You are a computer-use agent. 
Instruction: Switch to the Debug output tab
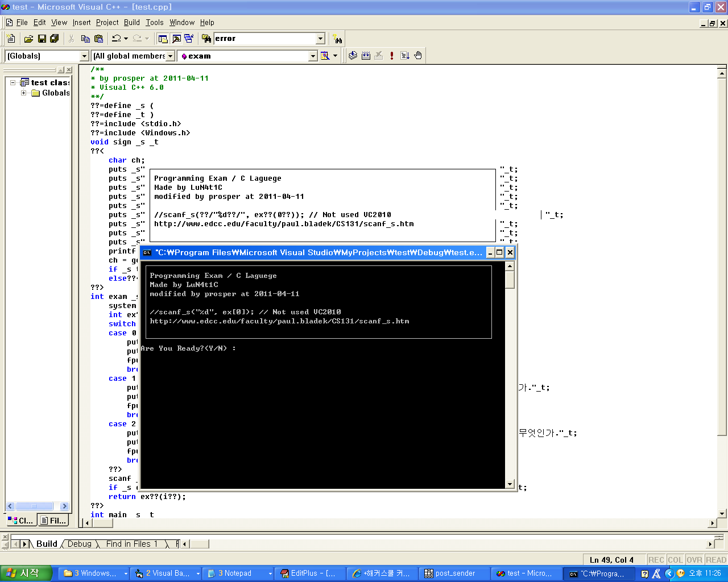point(79,544)
